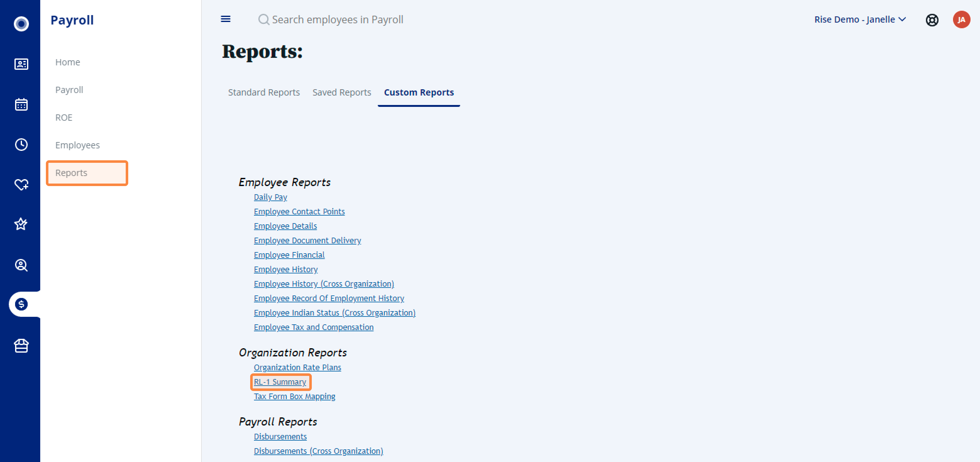Screen dimensions: 980x462
Task: Open the employee ID card sidebar icon
Action: pyautogui.click(x=21, y=64)
